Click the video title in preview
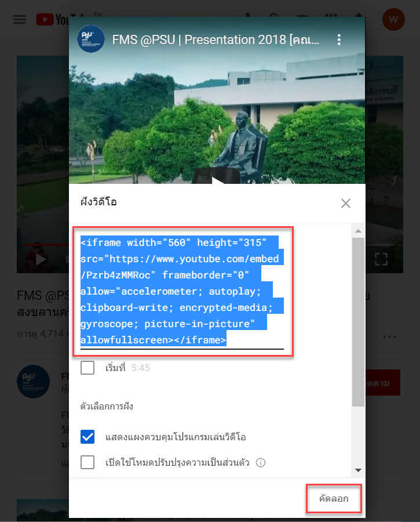The height and width of the screenshot is (522, 420). pos(216,39)
